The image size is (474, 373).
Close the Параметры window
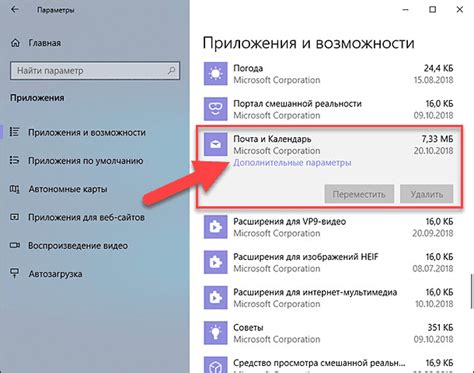pos(460,10)
